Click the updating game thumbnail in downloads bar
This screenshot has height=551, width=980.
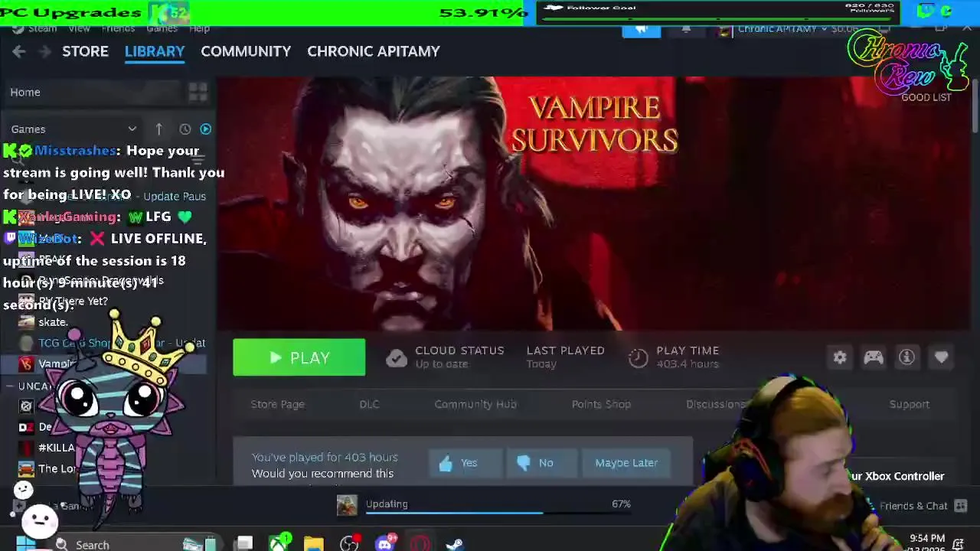347,505
